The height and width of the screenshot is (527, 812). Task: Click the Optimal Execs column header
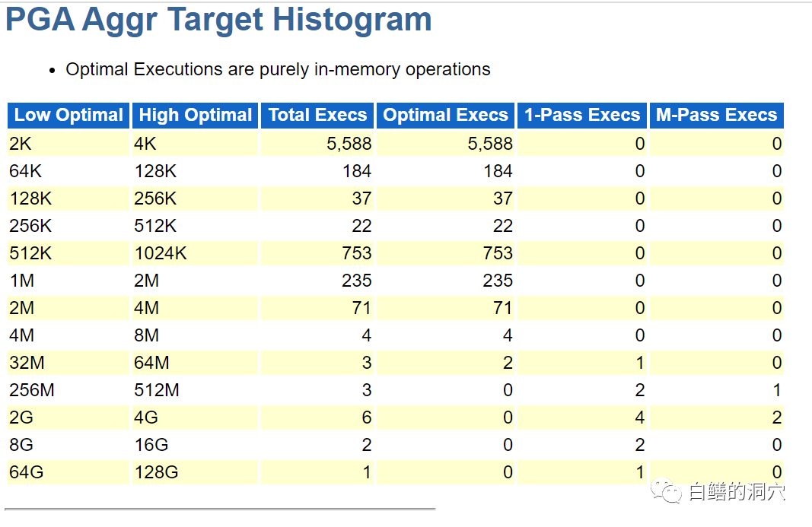(445, 116)
